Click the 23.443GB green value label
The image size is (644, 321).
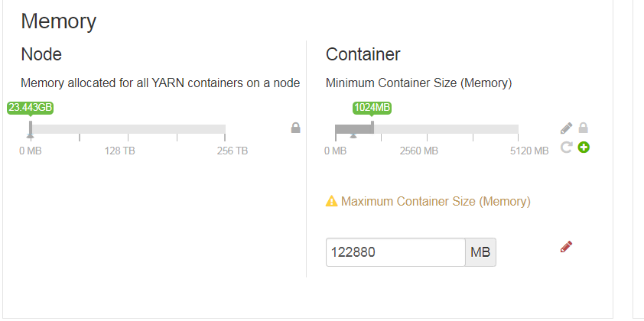coord(31,108)
